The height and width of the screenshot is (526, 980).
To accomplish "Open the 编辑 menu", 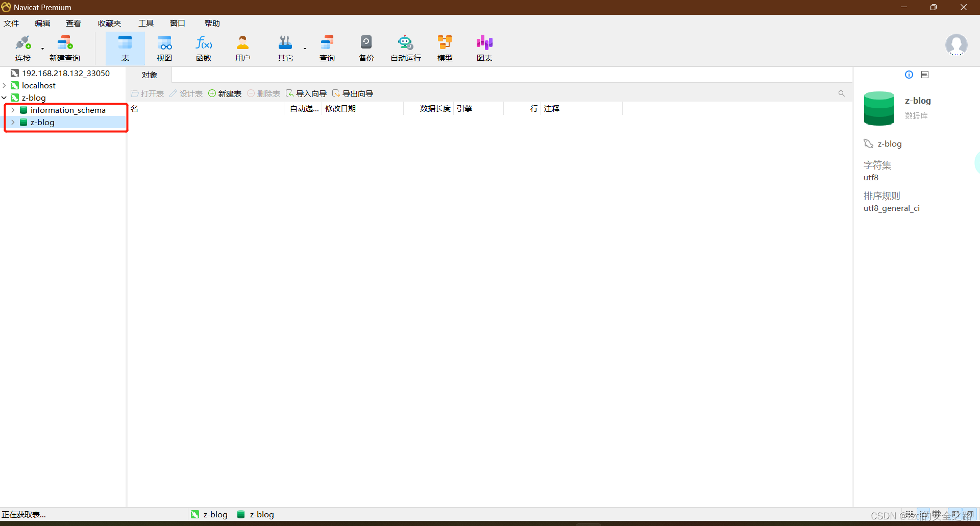I will pos(42,23).
